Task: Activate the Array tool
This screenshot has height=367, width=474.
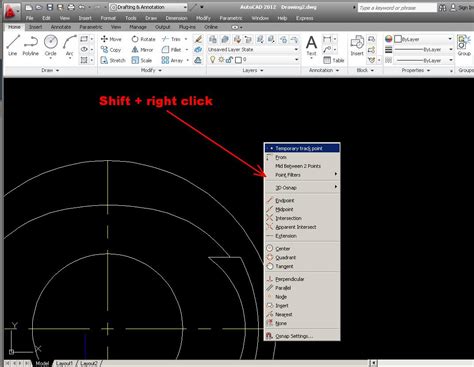Action: [172, 60]
